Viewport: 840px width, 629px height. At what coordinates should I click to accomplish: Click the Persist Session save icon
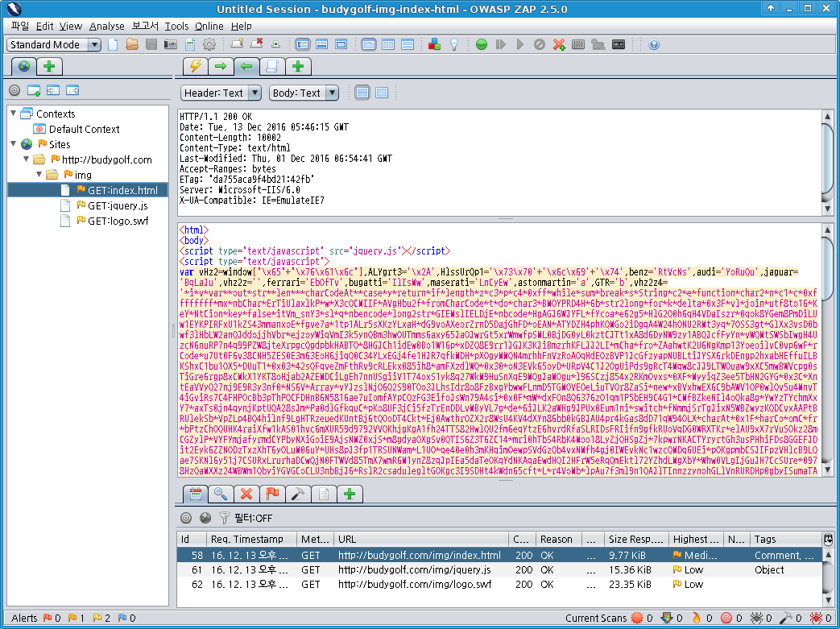click(x=151, y=44)
